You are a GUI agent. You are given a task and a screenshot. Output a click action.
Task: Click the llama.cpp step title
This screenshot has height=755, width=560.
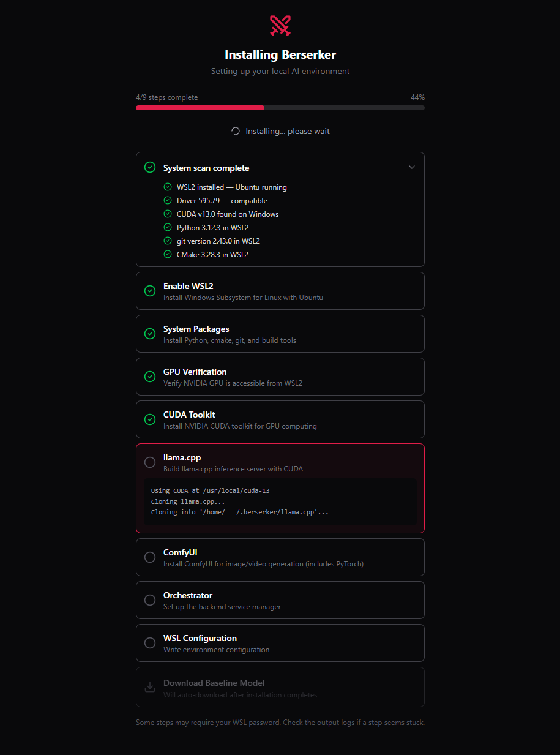(x=182, y=457)
